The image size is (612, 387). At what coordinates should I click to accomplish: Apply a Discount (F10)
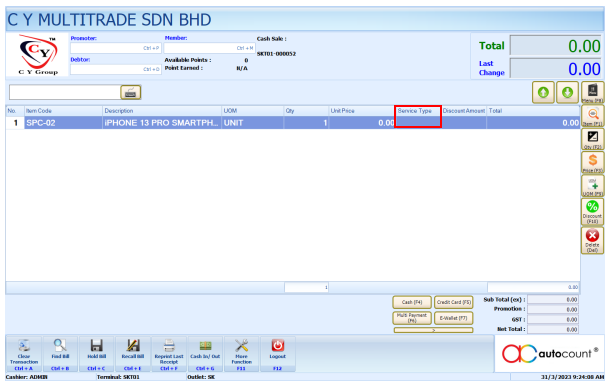tap(592, 212)
